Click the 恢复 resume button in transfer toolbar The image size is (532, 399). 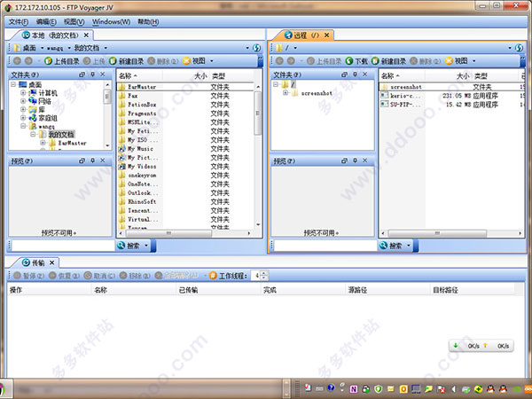[x=64, y=276]
